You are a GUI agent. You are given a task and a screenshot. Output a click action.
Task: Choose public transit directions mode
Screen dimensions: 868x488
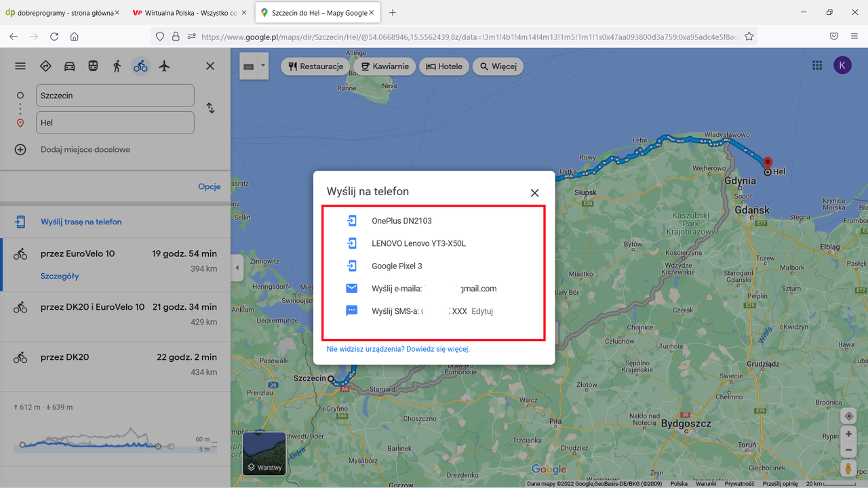point(93,66)
